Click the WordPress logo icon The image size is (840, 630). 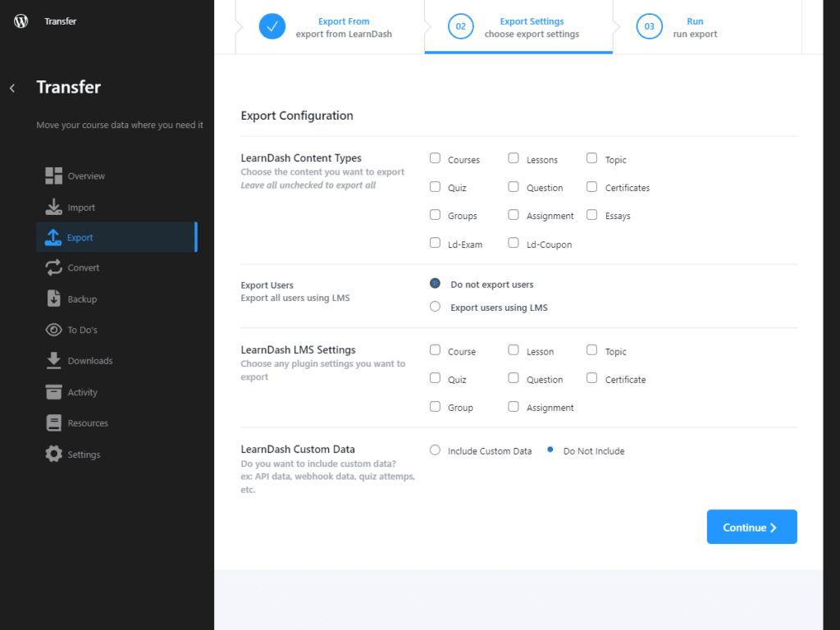(21, 21)
